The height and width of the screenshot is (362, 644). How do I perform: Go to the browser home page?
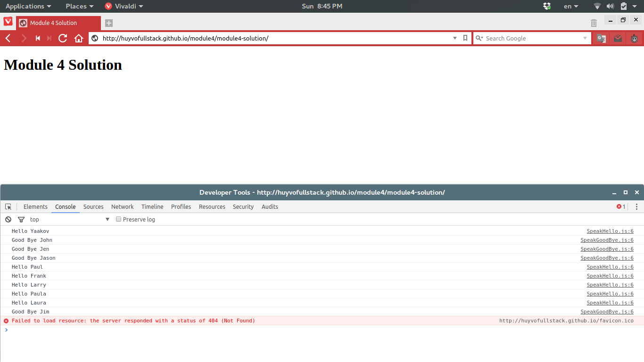pos(79,38)
